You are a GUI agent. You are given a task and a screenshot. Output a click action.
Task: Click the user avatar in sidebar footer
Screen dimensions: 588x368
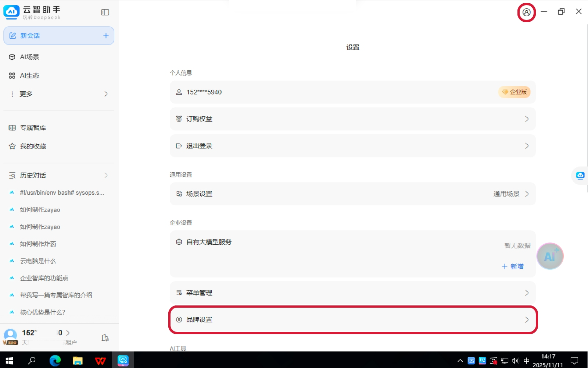point(10,336)
